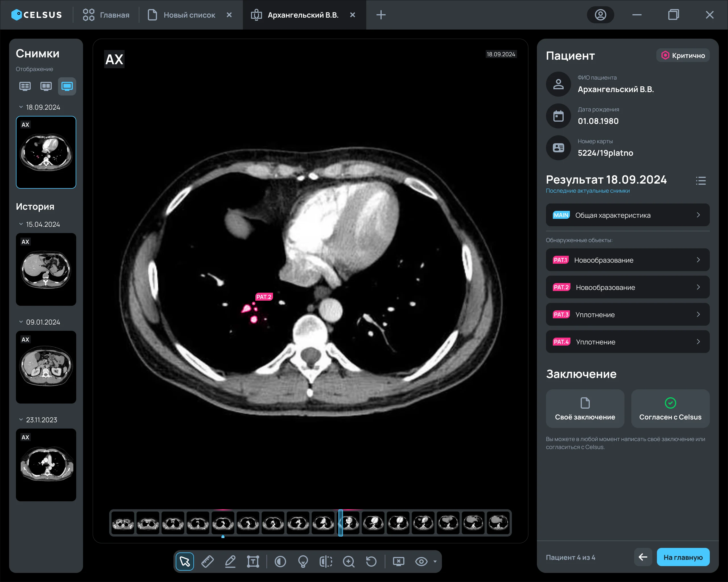The width and height of the screenshot is (728, 582).
Task: Open the results list menu icon
Action: click(701, 181)
